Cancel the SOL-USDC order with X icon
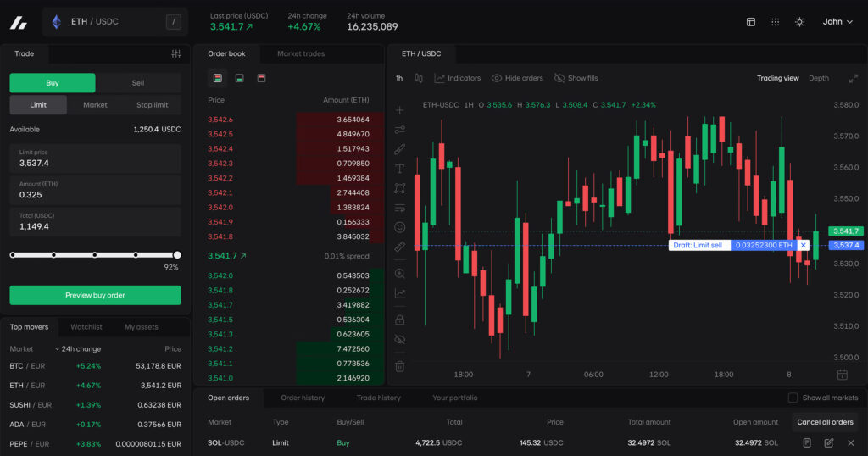This screenshot has width=868, height=456. 851,442
